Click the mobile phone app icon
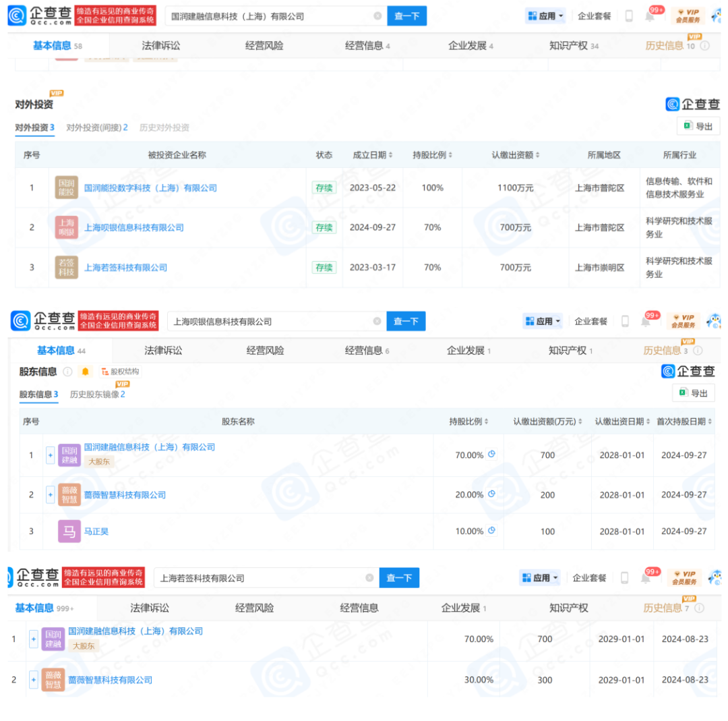Image resolution: width=728 pixels, height=721 pixels. click(x=628, y=16)
